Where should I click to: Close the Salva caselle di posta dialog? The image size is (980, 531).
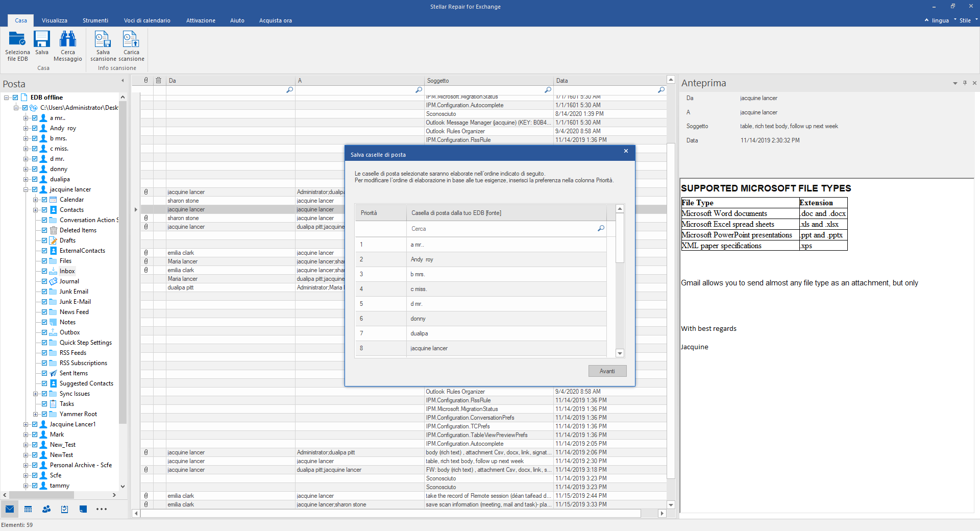coord(626,151)
